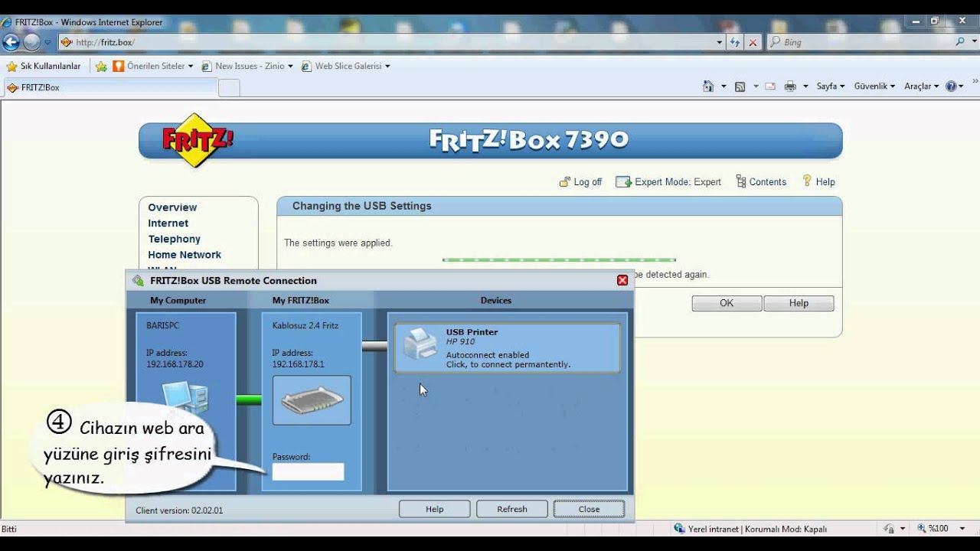Screen dimensions: 980x551
Task: Select the FRITZ!Box browser tab
Action: (111, 88)
